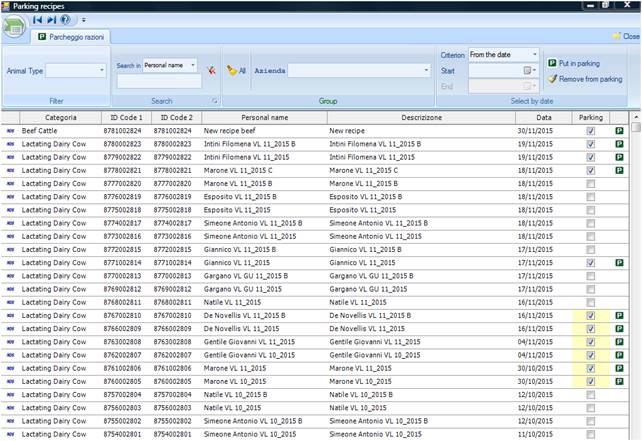
Task: Sort by Descrizione column header
Action: click(421, 118)
